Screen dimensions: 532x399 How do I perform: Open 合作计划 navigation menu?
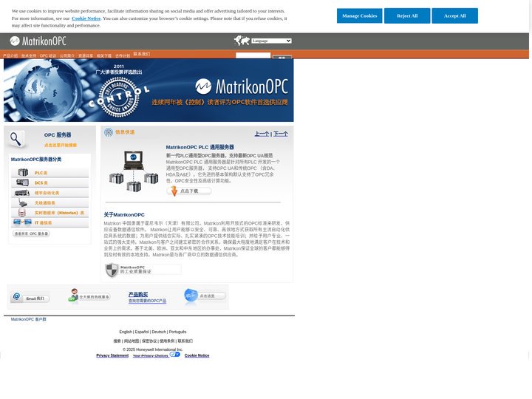tap(123, 56)
